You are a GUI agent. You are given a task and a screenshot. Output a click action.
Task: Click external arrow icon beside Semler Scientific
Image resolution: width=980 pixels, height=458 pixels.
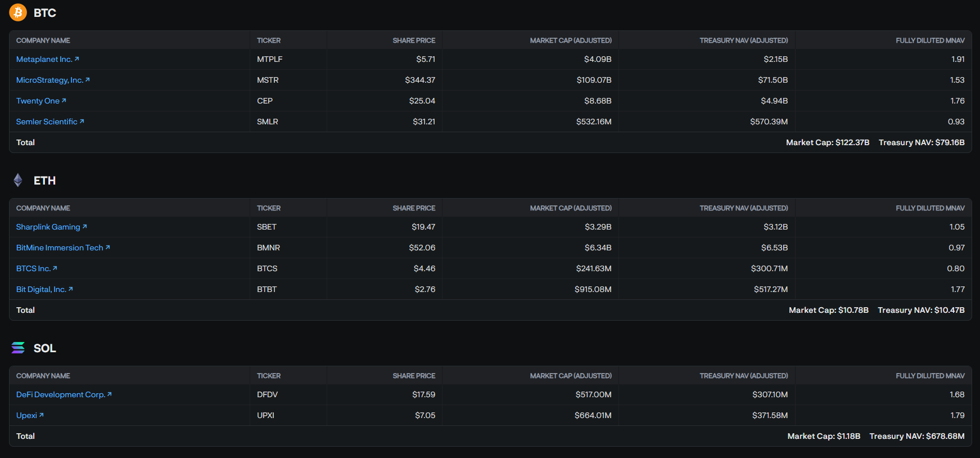click(x=82, y=121)
